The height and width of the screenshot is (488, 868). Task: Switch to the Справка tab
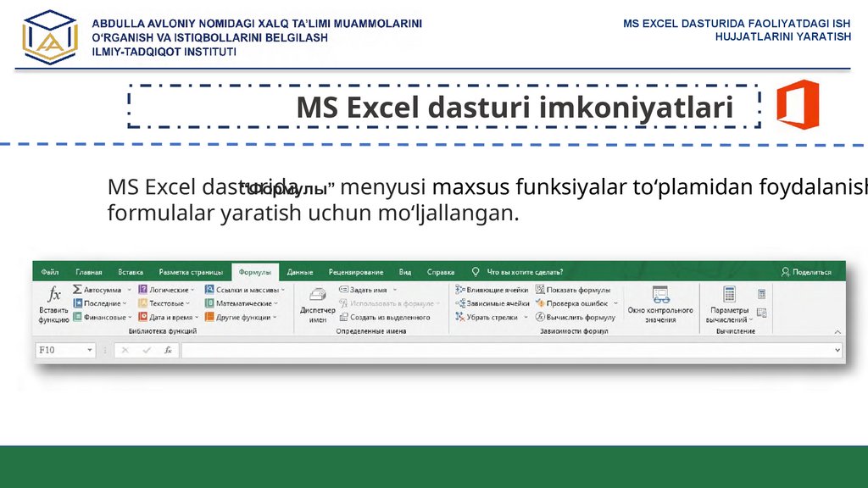point(441,272)
